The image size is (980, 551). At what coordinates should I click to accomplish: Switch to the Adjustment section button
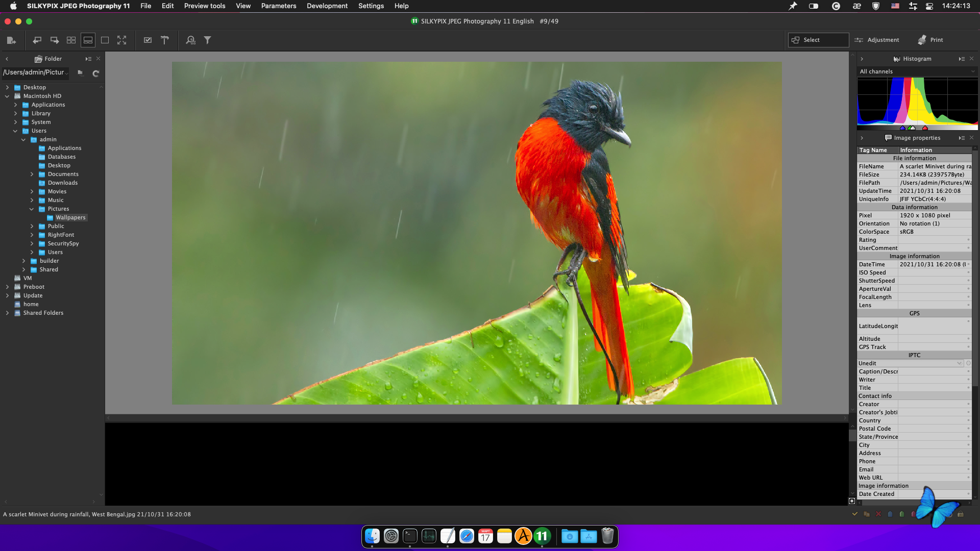click(x=877, y=40)
